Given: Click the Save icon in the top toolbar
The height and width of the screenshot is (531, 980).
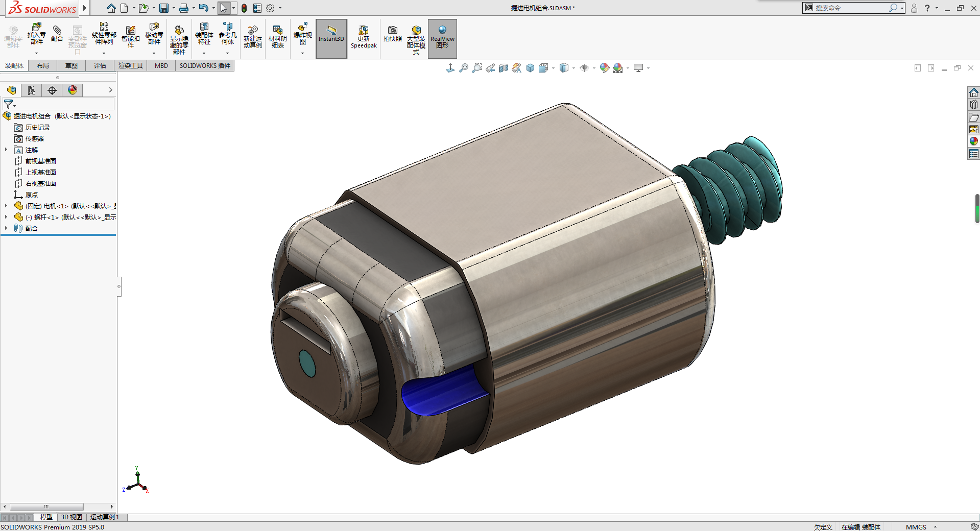Looking at the screenshot, I should click(163, 8).
